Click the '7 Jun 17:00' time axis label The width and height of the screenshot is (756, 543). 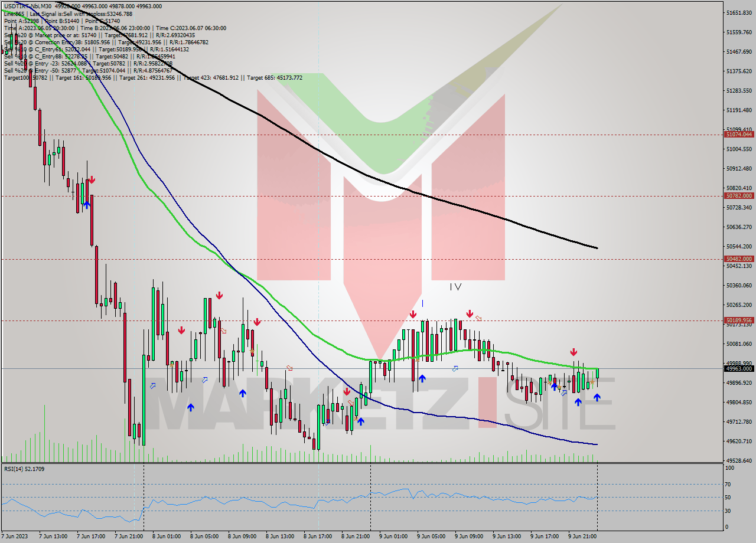(x=90, y=537)
